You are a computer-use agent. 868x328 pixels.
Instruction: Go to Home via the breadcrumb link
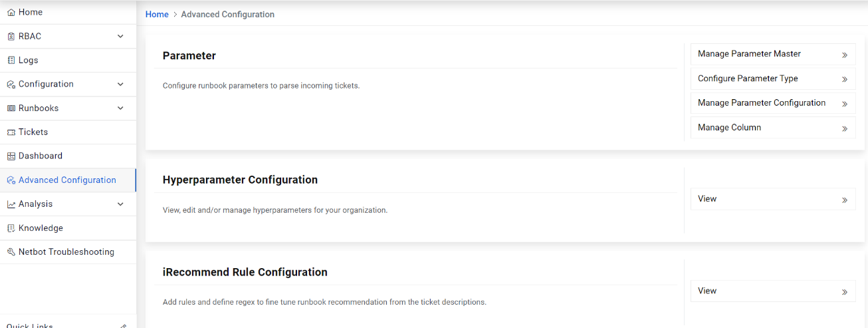[157, 15]
